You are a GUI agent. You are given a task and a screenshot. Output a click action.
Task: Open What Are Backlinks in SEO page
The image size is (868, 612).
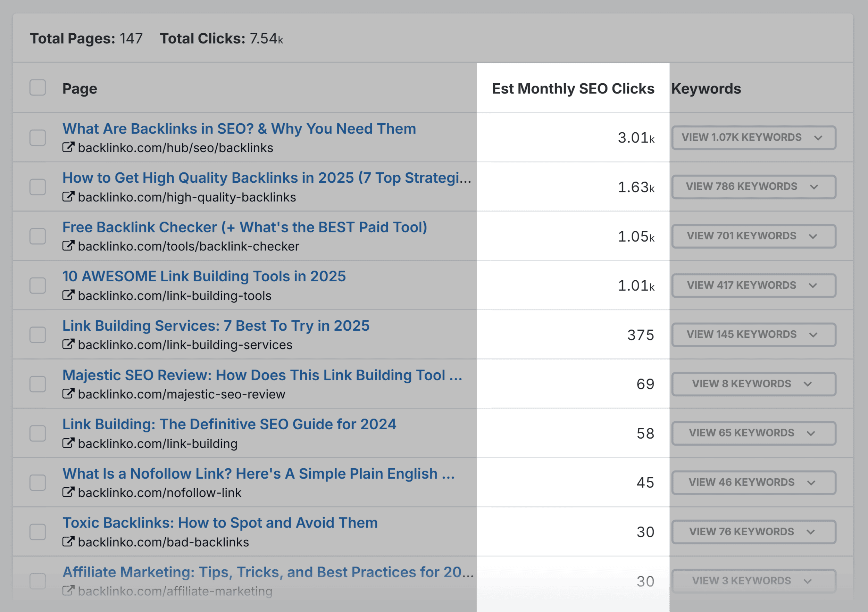pyautogui.click(x=239, y=129)
